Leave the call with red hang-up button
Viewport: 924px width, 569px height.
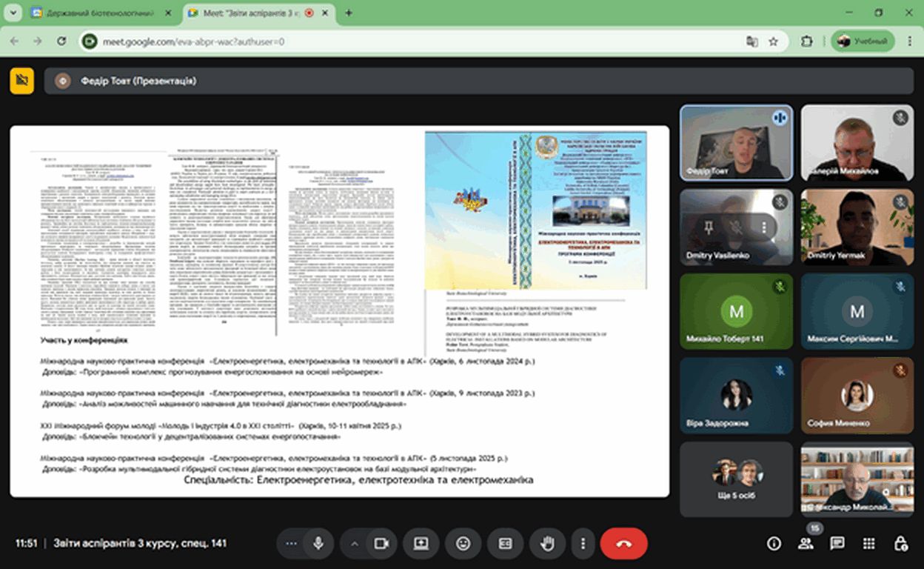(x=623, y=543)
